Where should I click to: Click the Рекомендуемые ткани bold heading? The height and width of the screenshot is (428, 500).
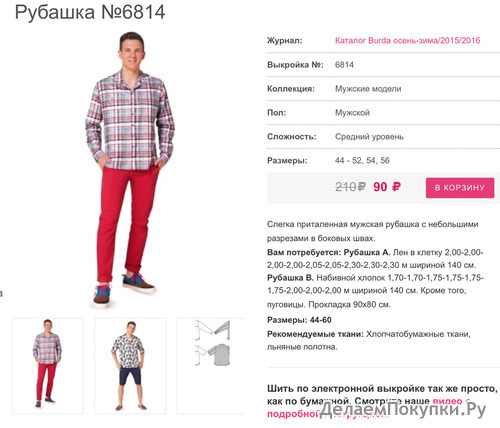point(315,334)
